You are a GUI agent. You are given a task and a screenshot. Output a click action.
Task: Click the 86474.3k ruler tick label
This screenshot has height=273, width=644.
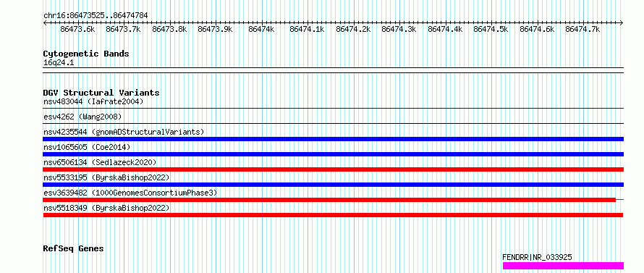399,29
